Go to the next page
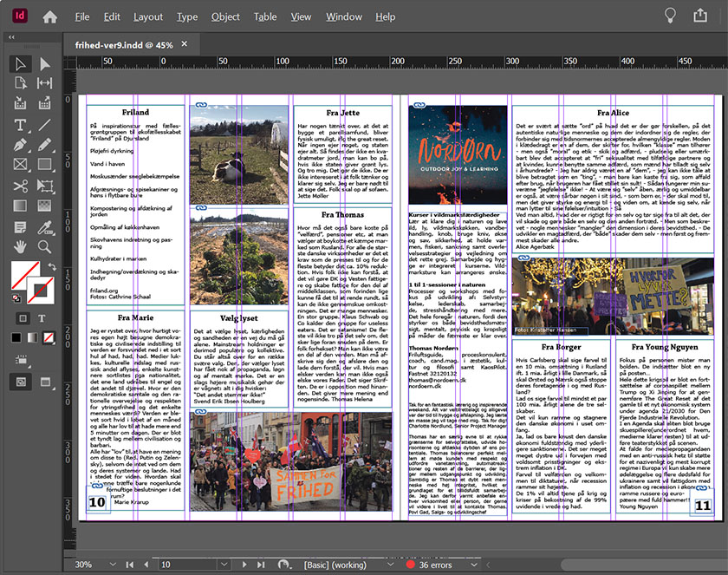The width and height of the screenshot is (728, 575). click(x=244, y=565)
